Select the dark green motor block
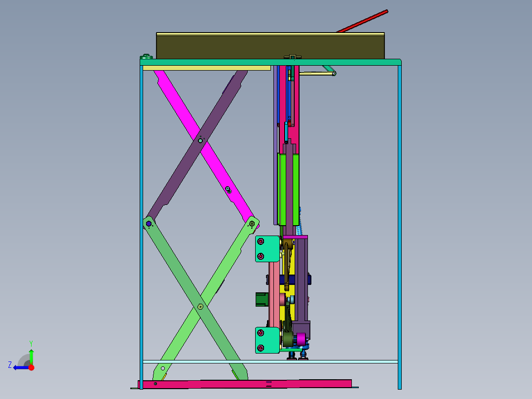 (x=262, y=300)
